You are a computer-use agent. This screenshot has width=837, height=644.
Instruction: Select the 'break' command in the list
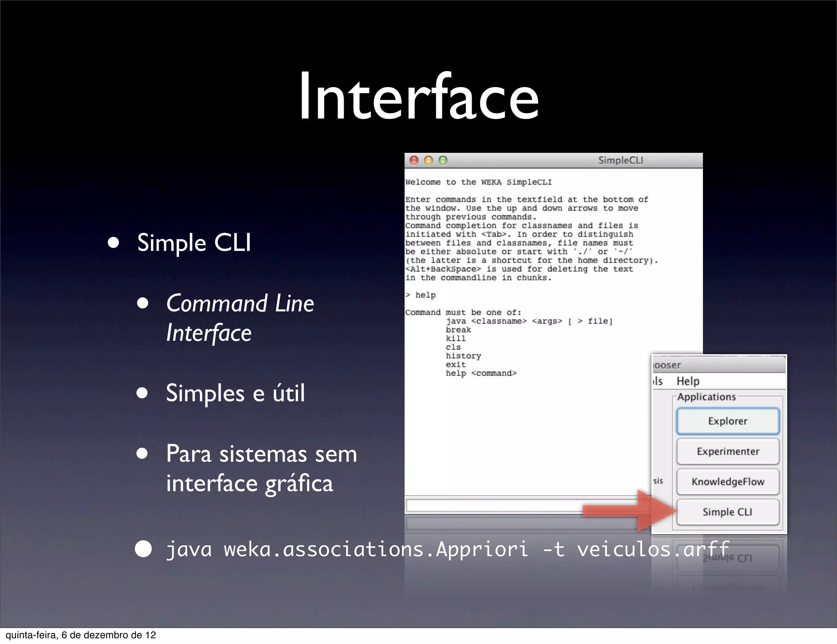(458, 330)
